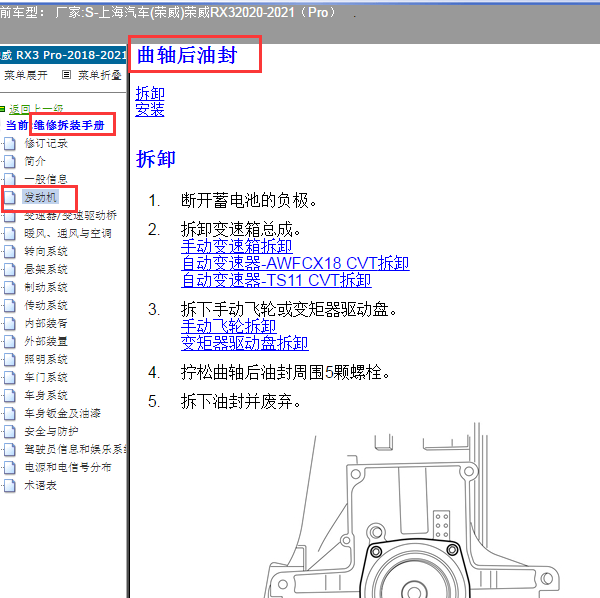Click the 悬架系统 page icon
This screenshot has width=600, height=598.
click(x=10, y=270)
